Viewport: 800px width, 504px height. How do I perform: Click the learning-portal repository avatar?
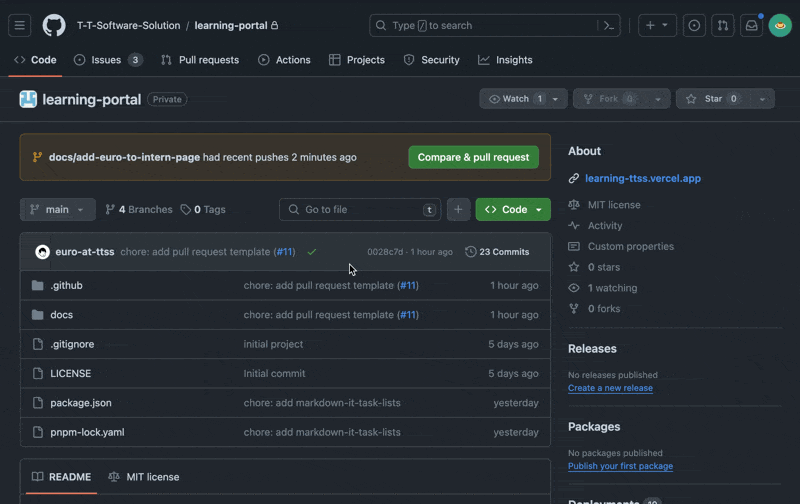pyautogui.click(x=28, y=99)
